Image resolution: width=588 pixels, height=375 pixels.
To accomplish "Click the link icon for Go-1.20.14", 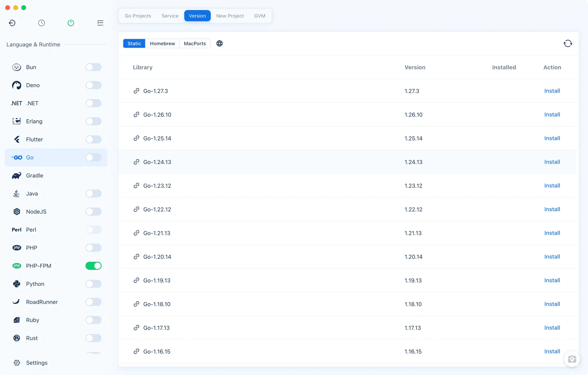I will coord(136,257).
